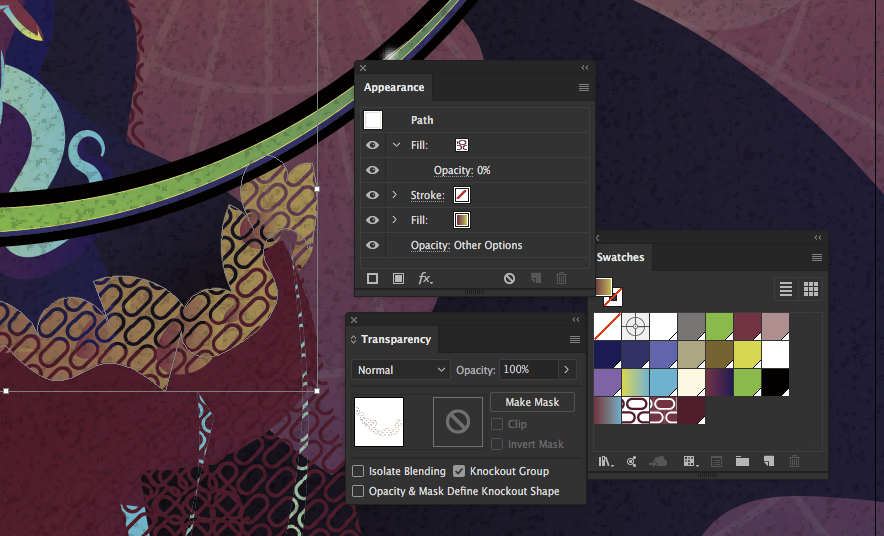Open the fx Add New Effect menu
884x536 pixels.
point(425,279)
